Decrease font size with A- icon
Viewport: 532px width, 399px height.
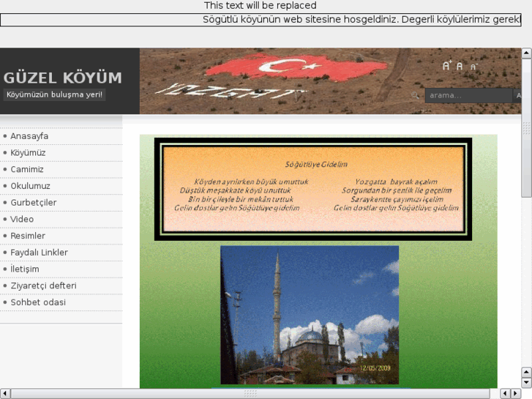474,67
